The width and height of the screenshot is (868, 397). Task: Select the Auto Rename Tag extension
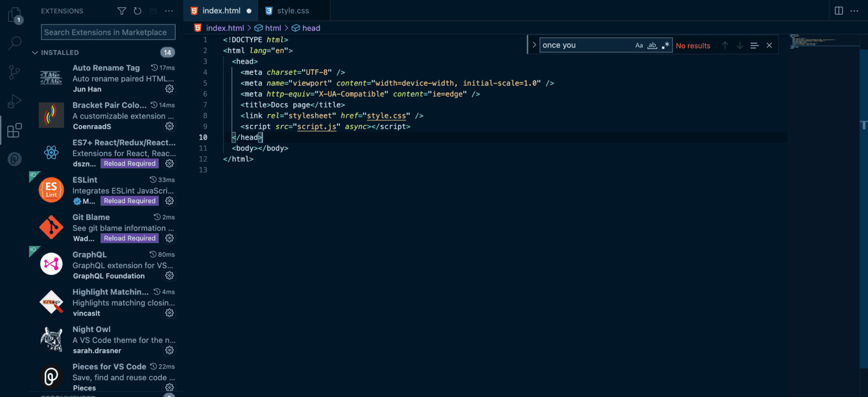(106, 78)
